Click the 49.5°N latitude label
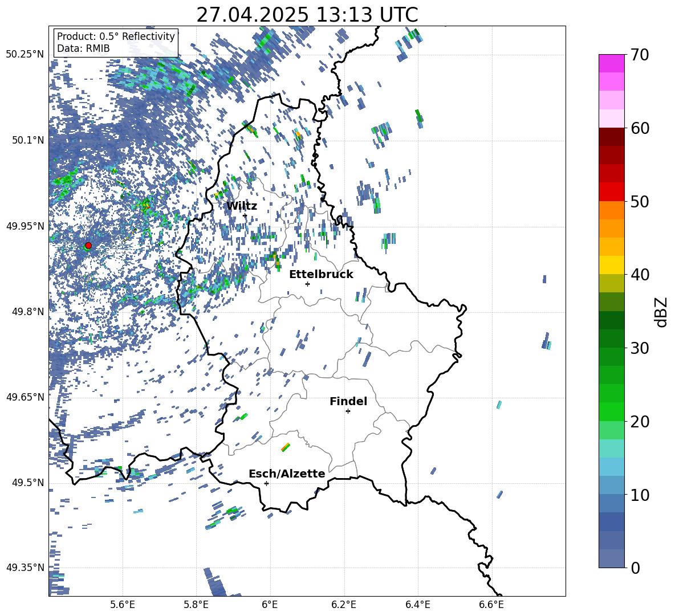 29,483
